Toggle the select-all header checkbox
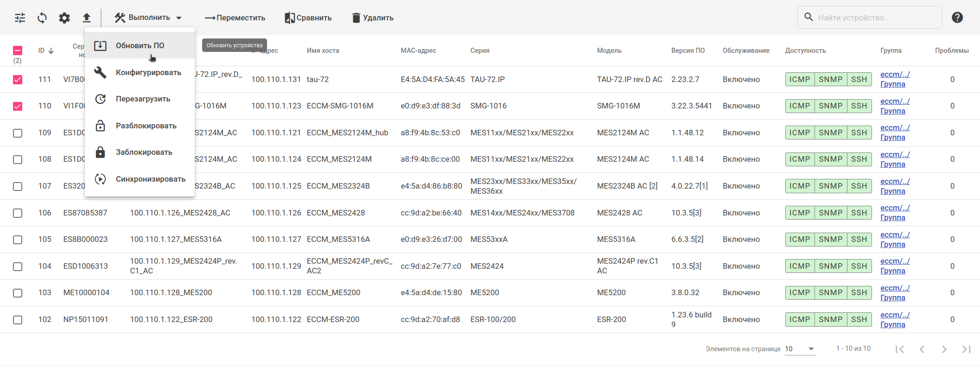The width and height of the screenshot is (980, 367). click(x=18, y=51)
